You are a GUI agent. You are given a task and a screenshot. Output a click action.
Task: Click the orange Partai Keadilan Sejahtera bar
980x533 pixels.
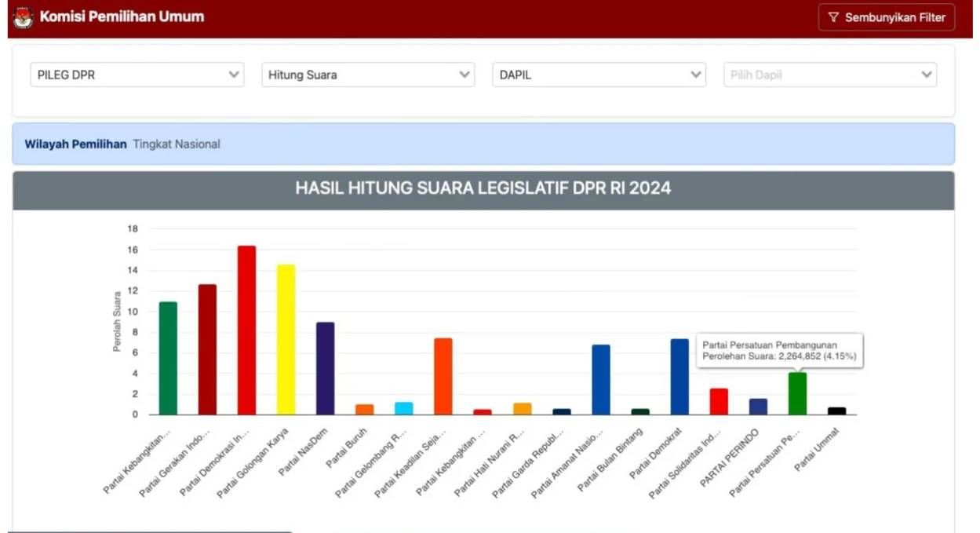(x=443, y=376)
